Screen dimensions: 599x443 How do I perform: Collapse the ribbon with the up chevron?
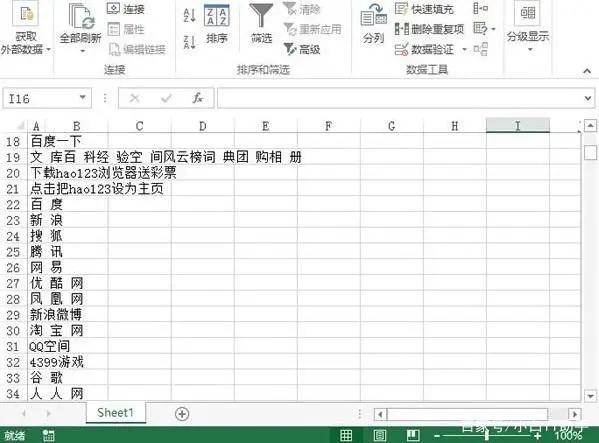(x=587, y=71)
